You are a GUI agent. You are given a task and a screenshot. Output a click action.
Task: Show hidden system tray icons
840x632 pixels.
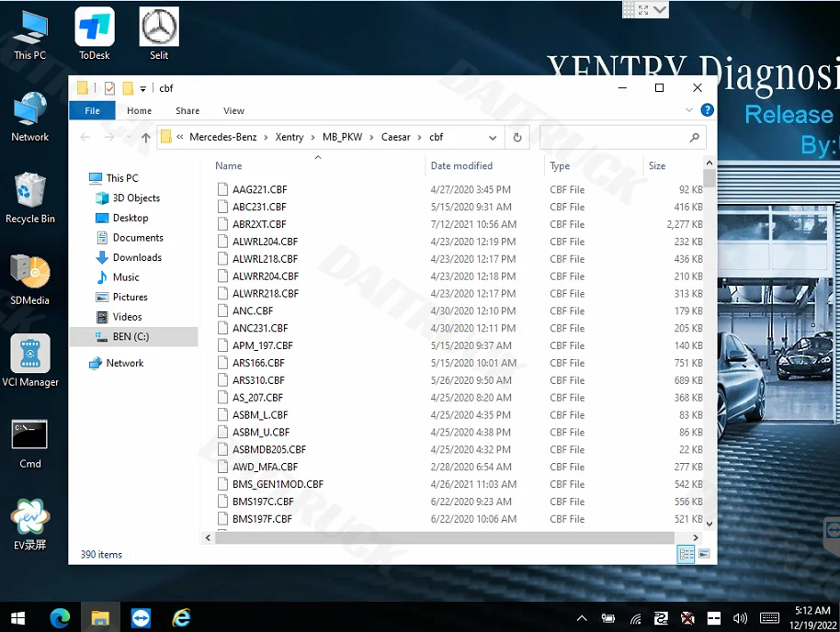(582, 618)
